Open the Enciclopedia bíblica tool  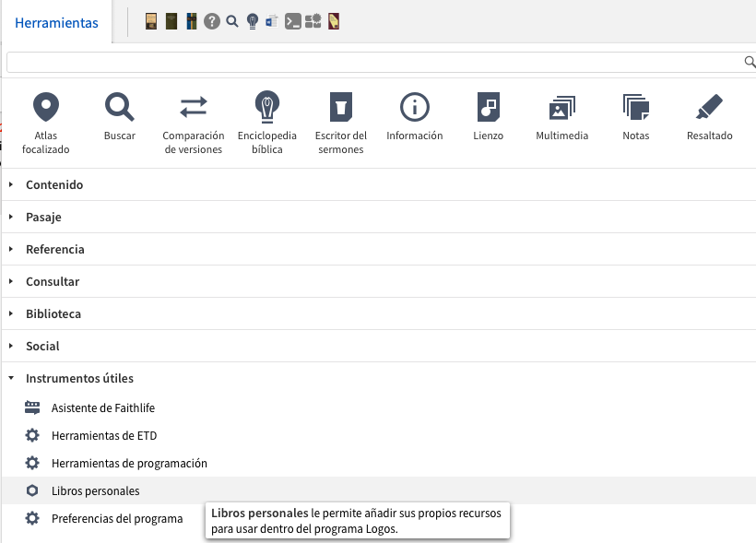coord(267,108)
